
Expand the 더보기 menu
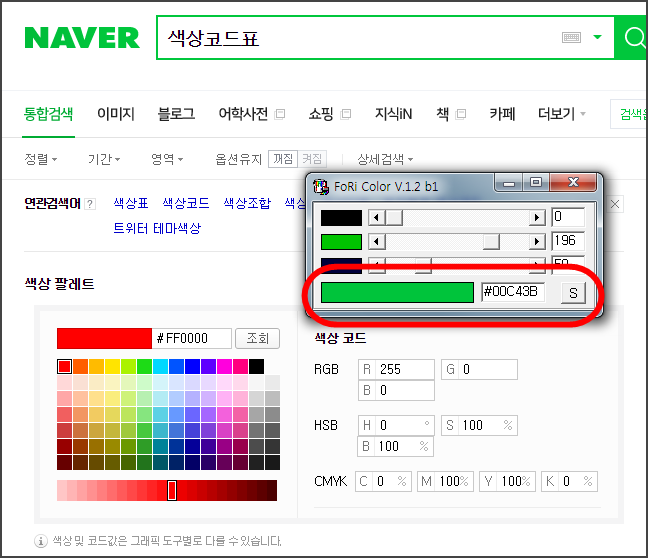(x=562, y=114)
